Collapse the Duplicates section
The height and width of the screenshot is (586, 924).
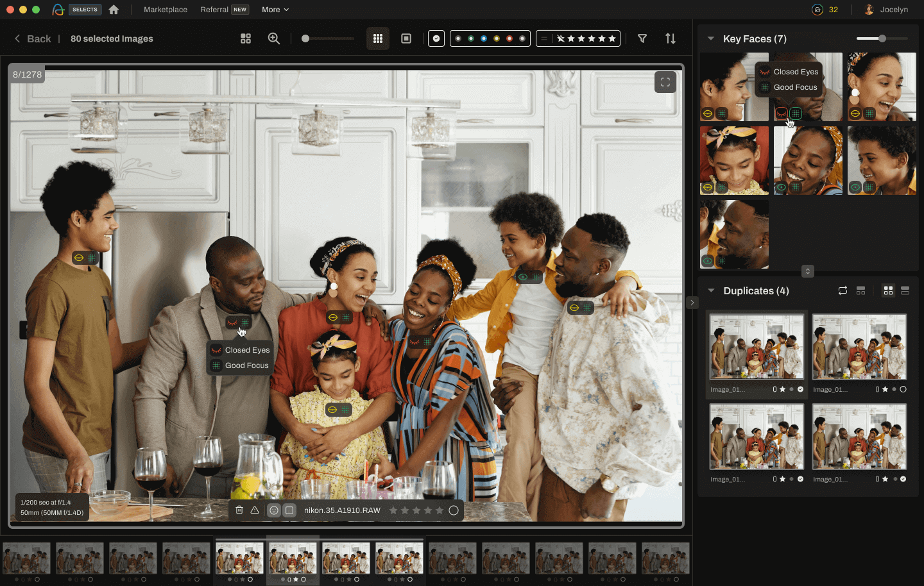pyautogui.click(x=711, y=290)
